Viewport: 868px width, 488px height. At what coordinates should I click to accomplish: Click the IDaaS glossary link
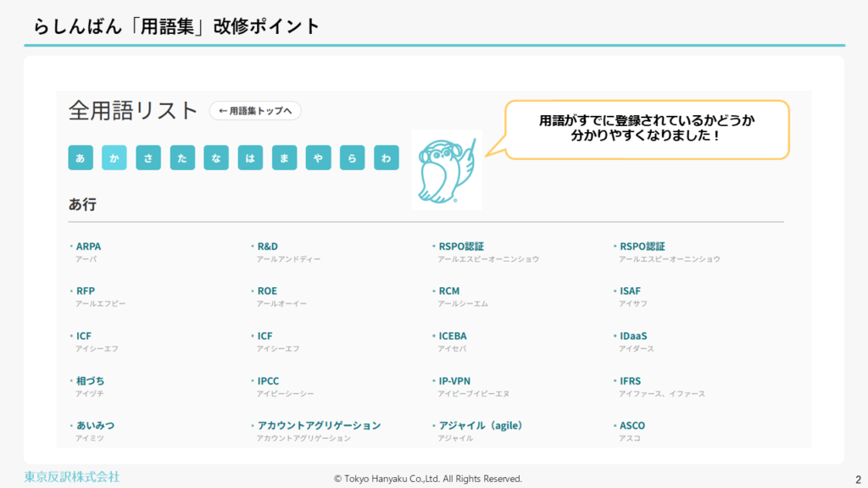[x=633, y=336]
